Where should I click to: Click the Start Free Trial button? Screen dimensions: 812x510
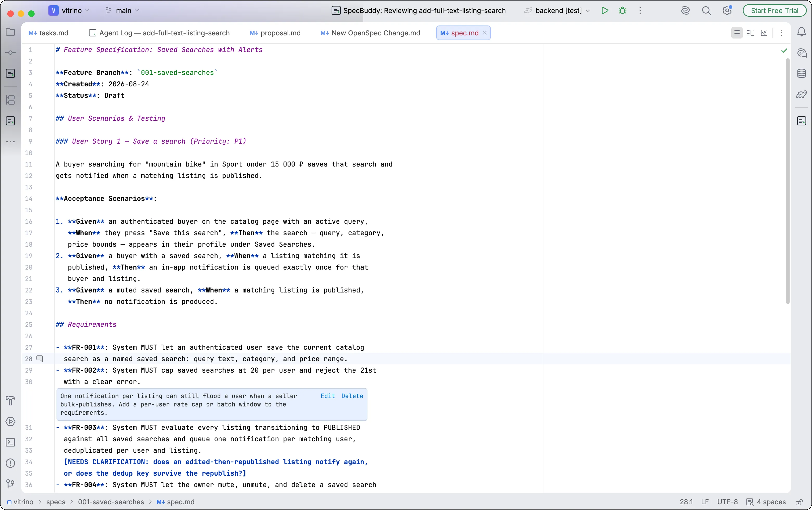[x=775, y=10]
